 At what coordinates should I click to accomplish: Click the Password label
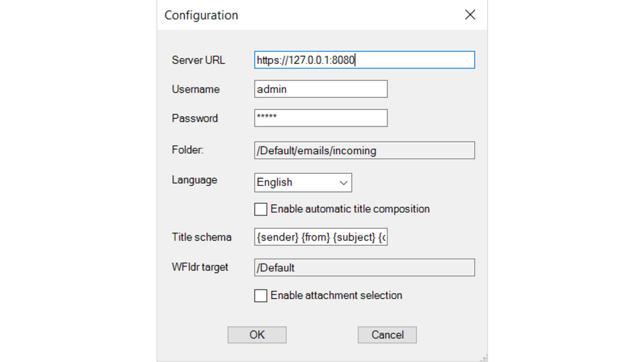(x=195, y=118)
